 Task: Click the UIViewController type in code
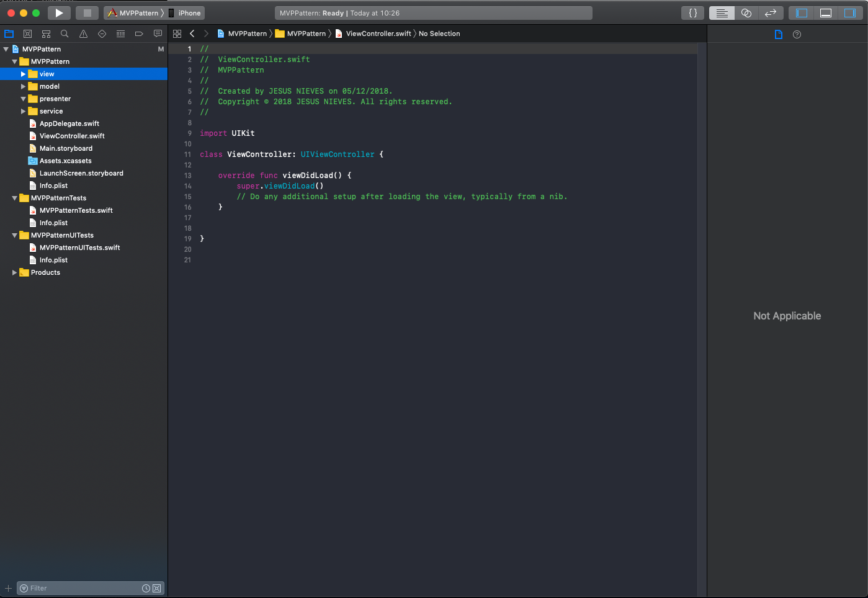tap(338, 154)
